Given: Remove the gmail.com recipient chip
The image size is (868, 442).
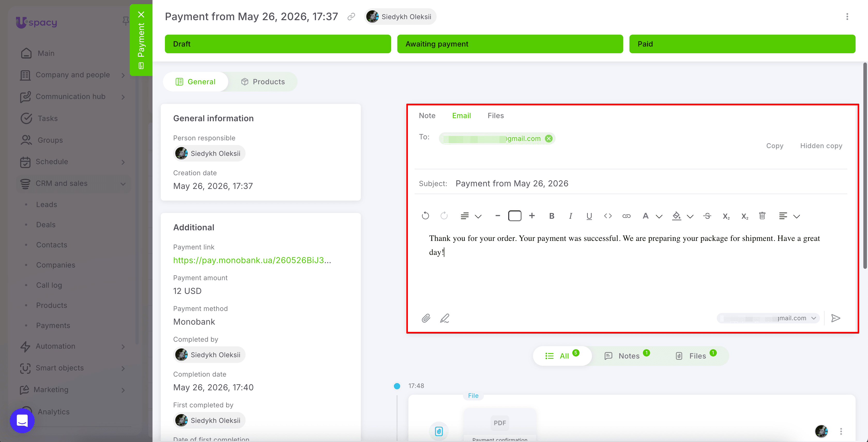Looking at the screenshot, I should click(x=549, y=139).
